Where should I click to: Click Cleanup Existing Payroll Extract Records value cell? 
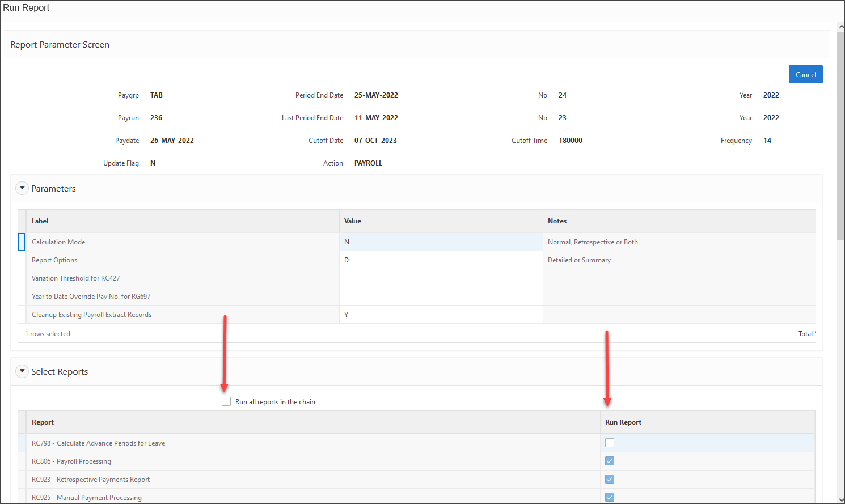point(441,315)
